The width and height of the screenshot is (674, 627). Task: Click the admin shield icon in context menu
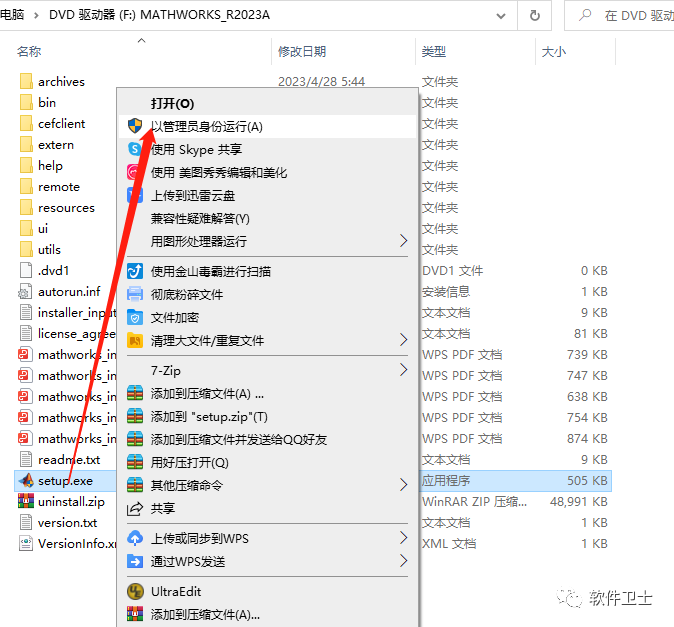tap(135, 126)
